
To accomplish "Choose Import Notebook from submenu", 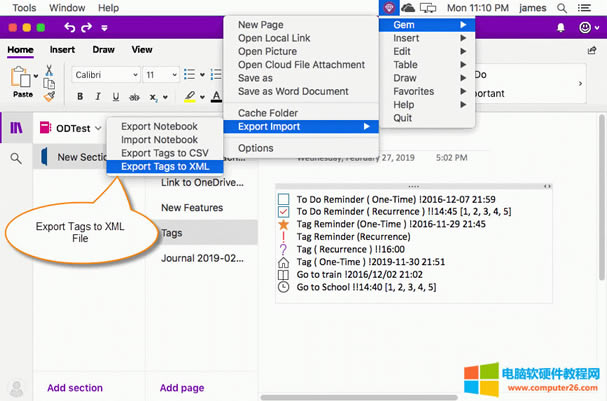I will coord(165,140).
